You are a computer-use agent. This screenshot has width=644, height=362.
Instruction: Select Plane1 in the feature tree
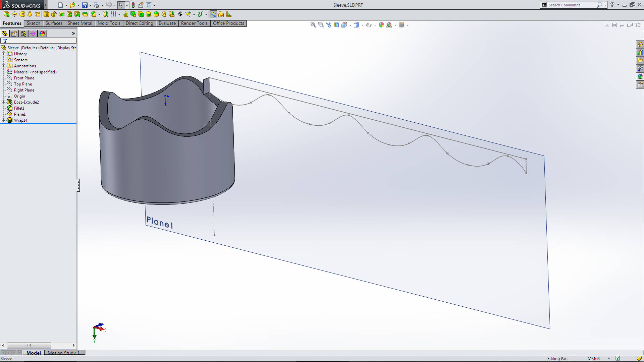[19, 114]
